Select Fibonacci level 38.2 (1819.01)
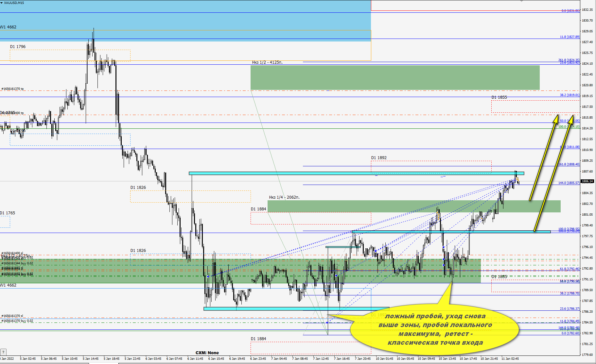The height and width of the screenshot is (364, 596). point(570,95)
